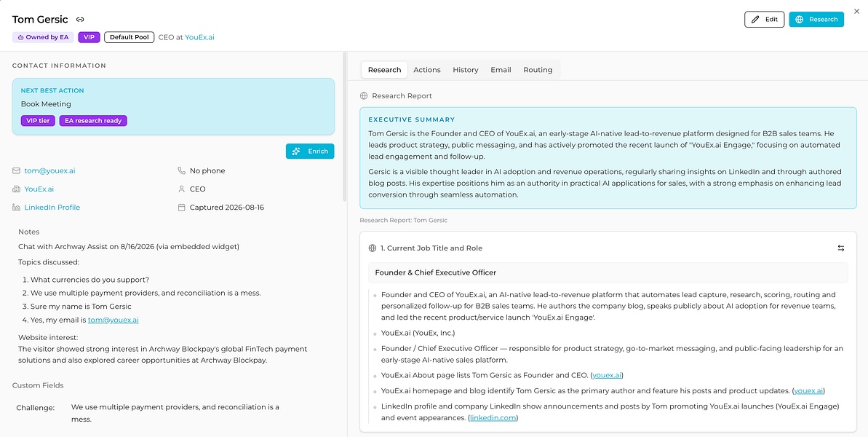Click the VIP tier tag
This screenshot has width=868, height=437.
(x=38, y=121)
